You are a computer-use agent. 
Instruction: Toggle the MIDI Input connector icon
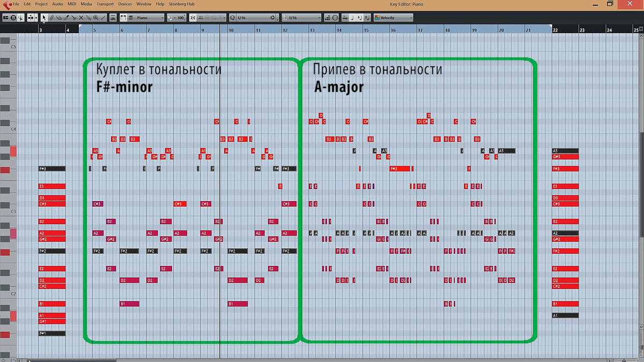pyautogui.click(x=335, y=18)
